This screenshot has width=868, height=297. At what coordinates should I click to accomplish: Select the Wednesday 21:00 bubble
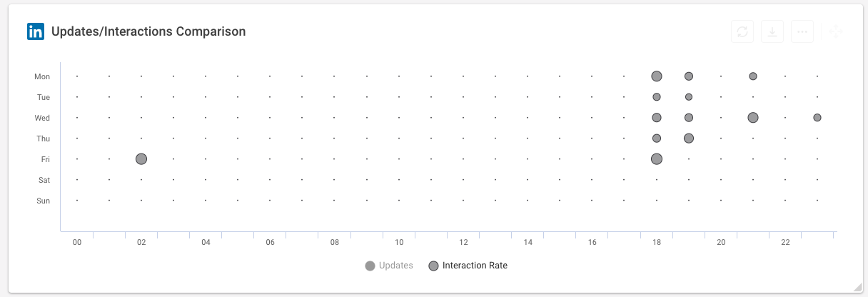(x=753, y=117)
